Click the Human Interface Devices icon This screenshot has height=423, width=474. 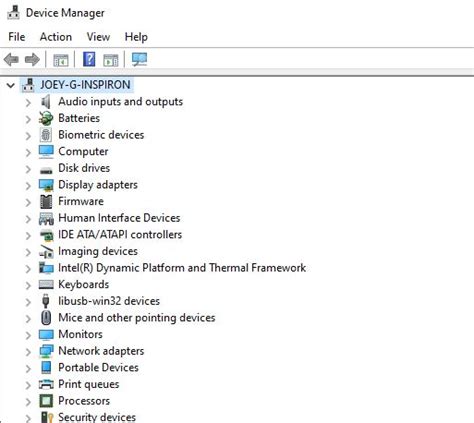click(x=46, y=219)
